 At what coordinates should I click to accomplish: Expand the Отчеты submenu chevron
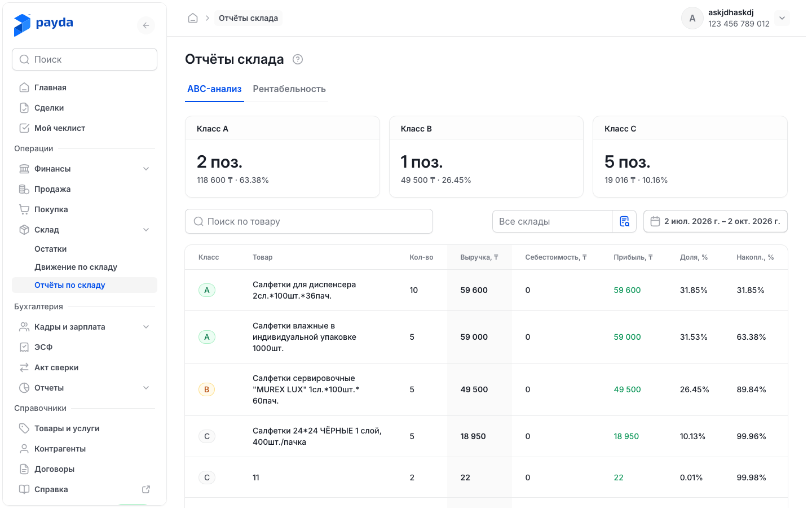click(146, 388)
